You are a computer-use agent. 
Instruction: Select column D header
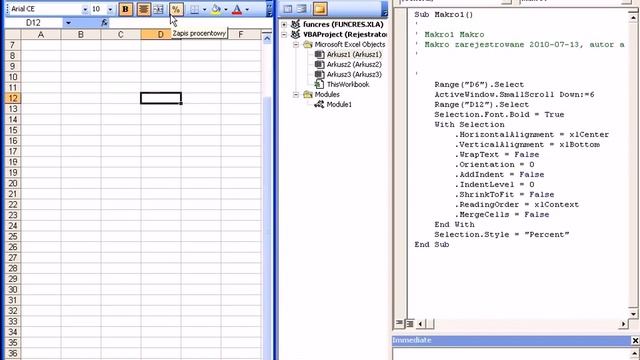(161, 35)
